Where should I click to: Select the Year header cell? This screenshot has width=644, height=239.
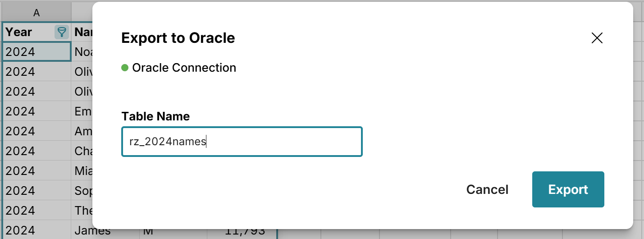pyautogui.click(x=28, y=32)
